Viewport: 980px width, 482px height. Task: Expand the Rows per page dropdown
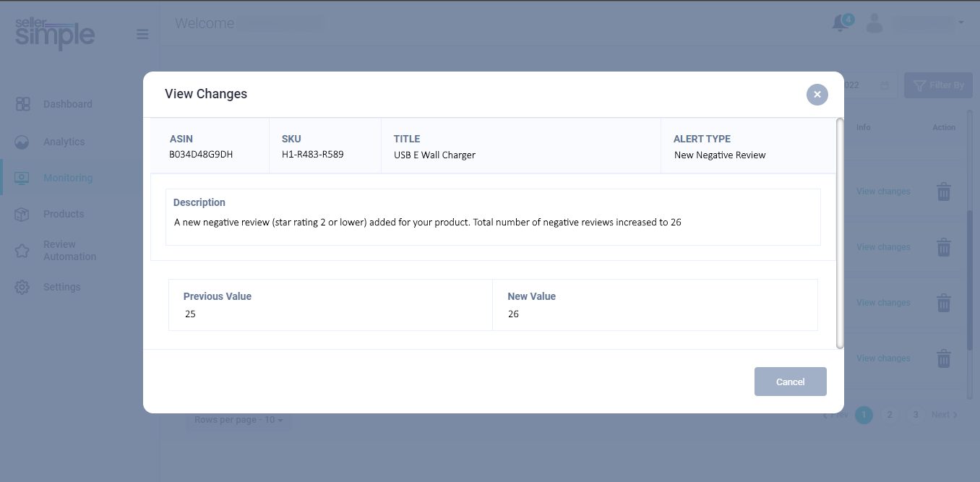click(238, 420)
